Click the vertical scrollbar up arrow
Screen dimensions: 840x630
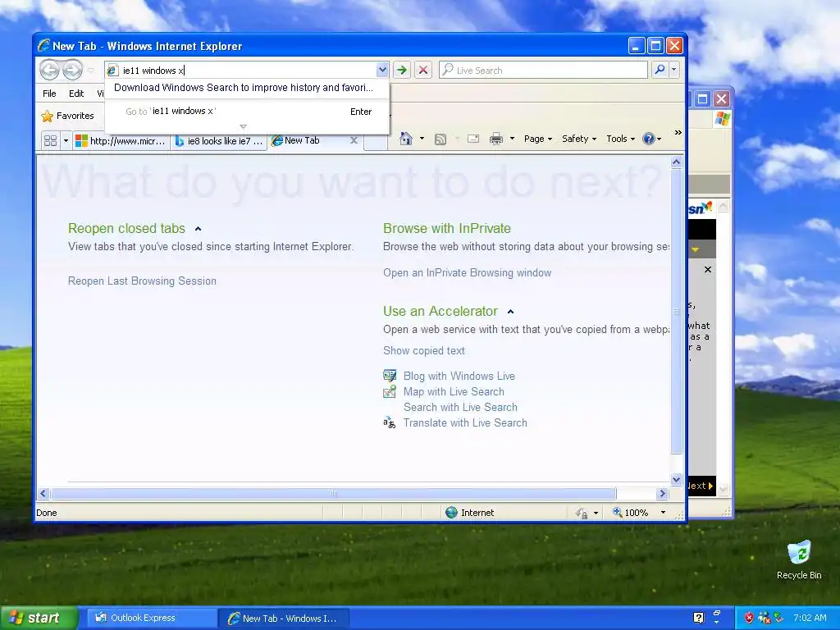tap(676, 162)
